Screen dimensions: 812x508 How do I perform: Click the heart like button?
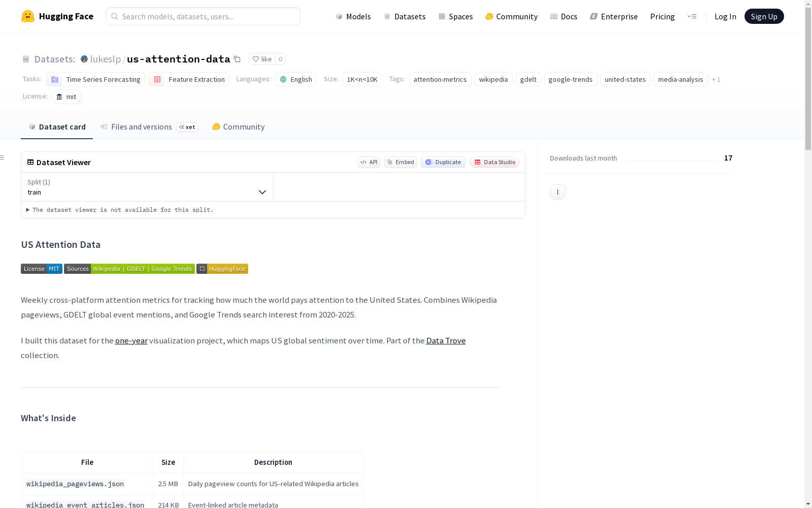(x=262, y=59)
